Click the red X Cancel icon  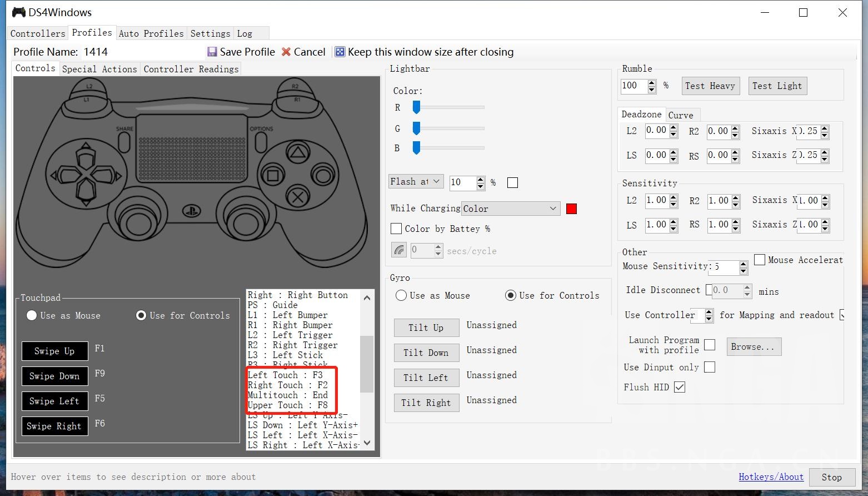coord(286,52)
